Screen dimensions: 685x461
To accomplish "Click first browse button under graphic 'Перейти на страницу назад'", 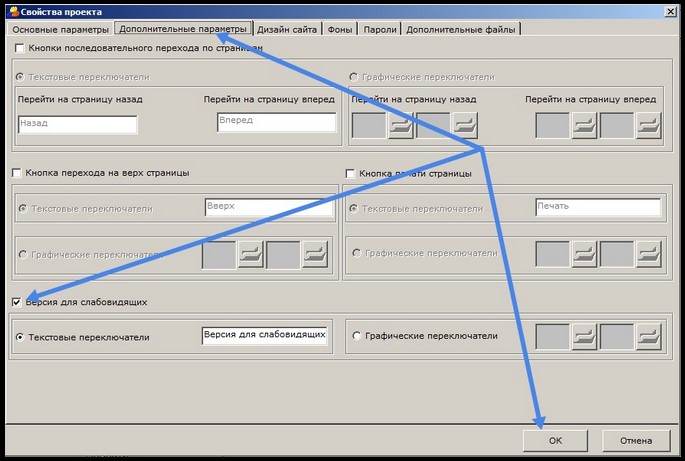I will click(x=400, y=125).
